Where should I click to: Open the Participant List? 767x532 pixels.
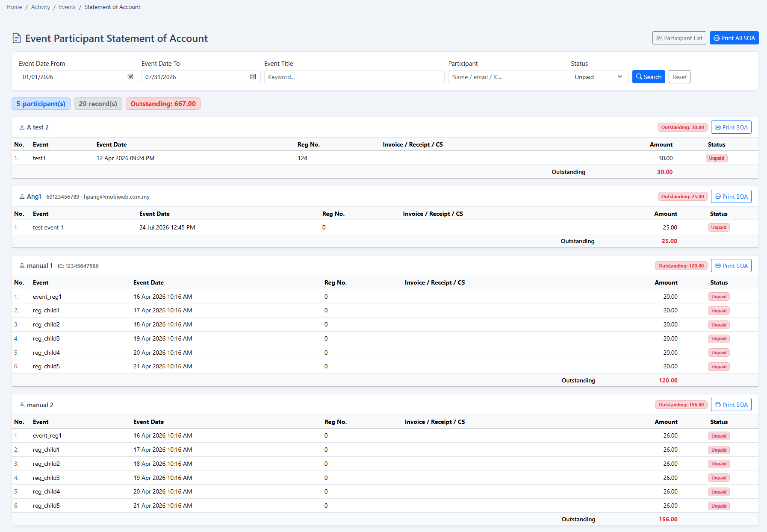click(x=679, y=38)
